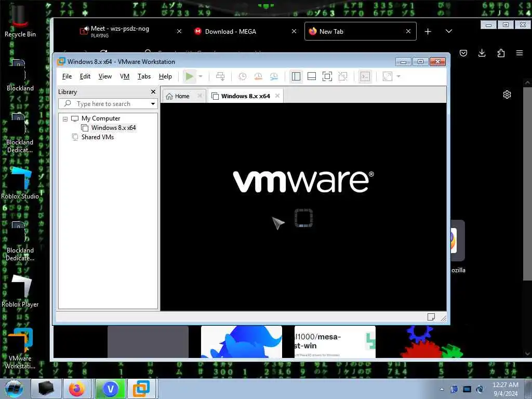Image resolution: width=532 pixels, height=399 pixels.
Task: Open the Edit menu in VMware
Action: point(85,76)
